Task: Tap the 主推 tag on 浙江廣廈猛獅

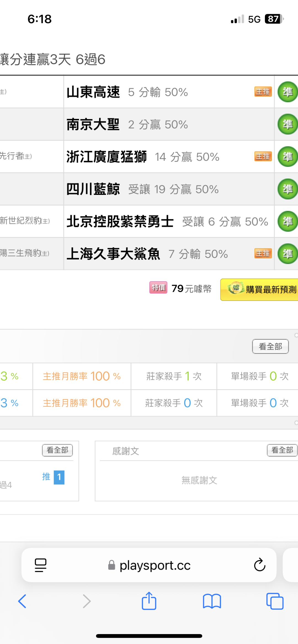Action: click(x=263, y=157)
